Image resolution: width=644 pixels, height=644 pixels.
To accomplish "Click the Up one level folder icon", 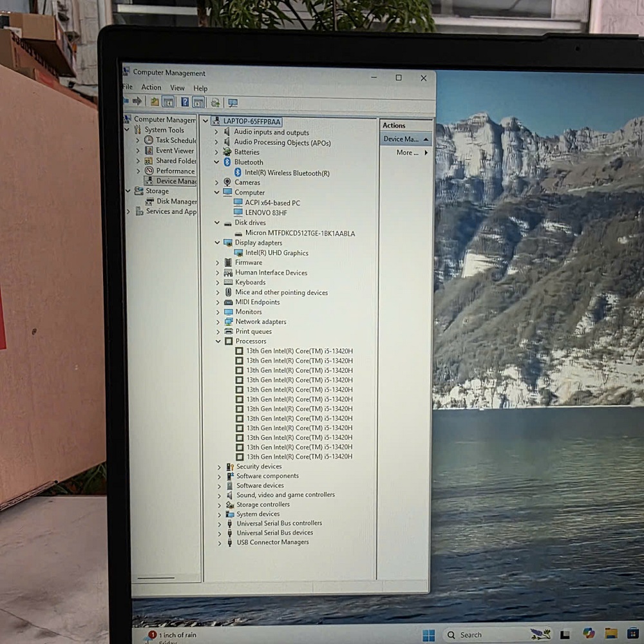I will point(155,102).
